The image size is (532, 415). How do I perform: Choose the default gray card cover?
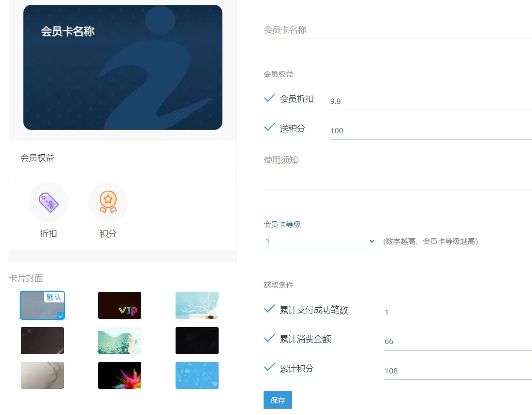(x=42, y=305)
